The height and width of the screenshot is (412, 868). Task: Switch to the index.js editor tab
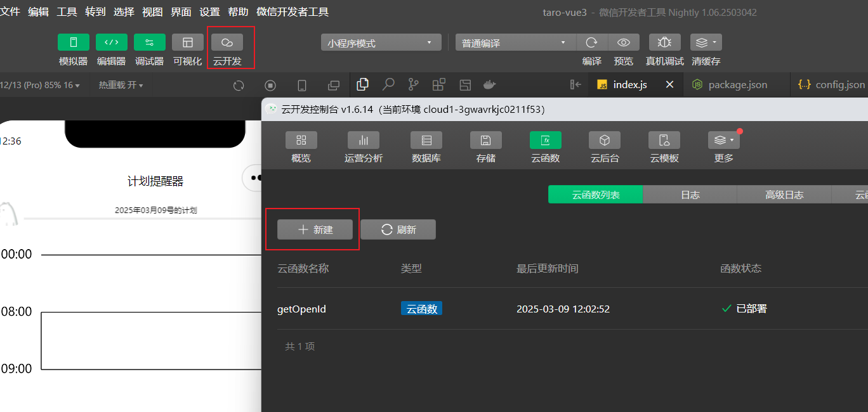pos(630,84)
